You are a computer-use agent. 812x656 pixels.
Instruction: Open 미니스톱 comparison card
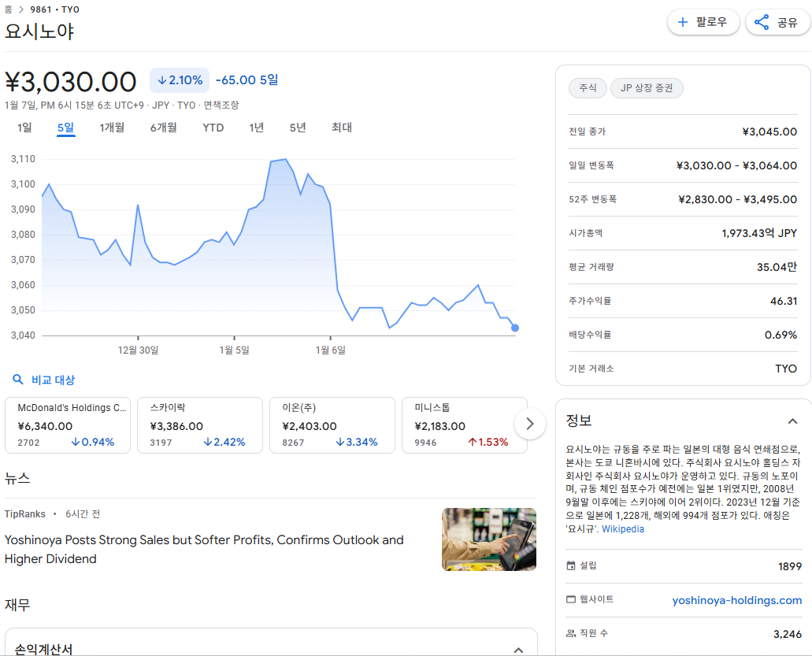click(x=465, y=425)
